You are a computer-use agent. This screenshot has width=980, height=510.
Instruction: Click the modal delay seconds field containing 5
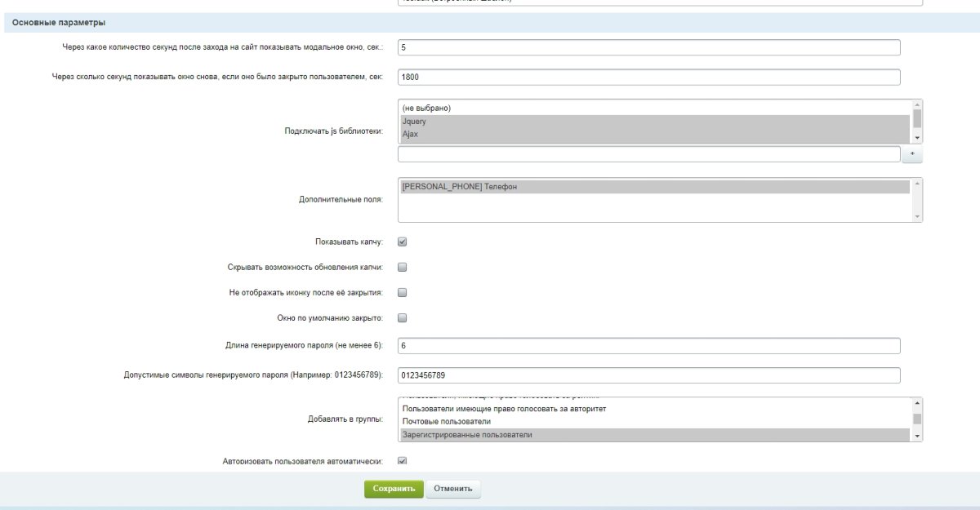648,47
